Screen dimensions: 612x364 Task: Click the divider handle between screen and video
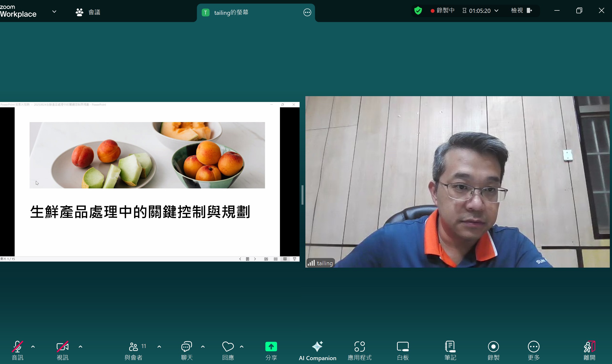(x=302, y=195)
